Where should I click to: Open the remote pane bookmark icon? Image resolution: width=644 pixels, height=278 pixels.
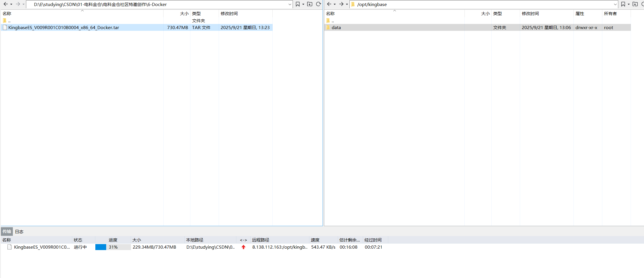click(623, 4)
